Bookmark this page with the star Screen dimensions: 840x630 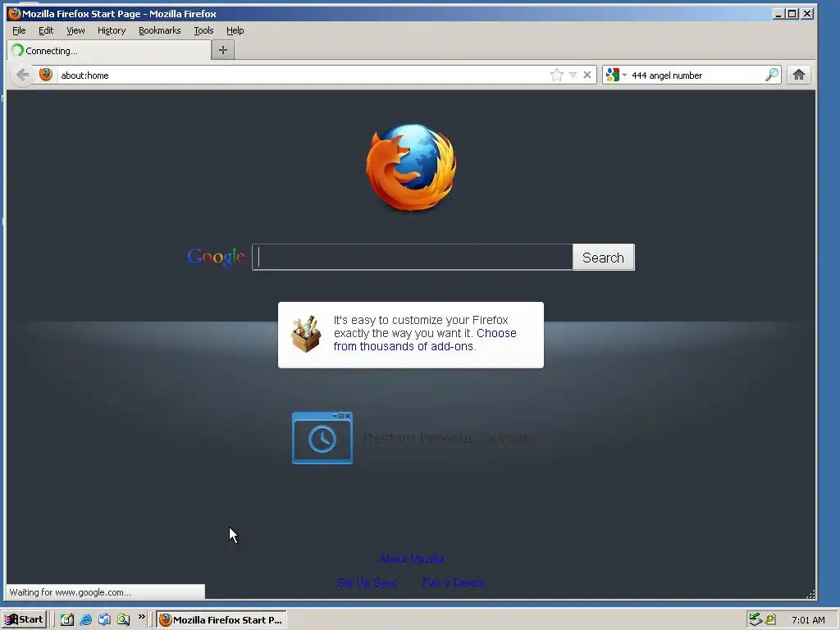[x=557, y=75]
